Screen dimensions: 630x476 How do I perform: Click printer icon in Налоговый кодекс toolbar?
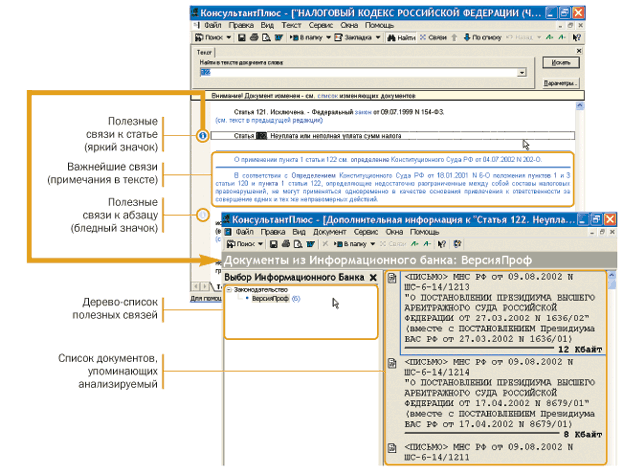click(x=254, y=37)
